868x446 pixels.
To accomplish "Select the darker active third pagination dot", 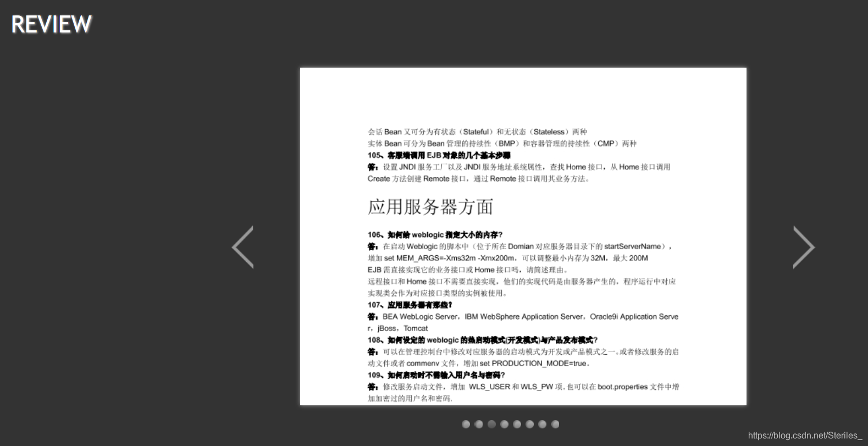I will 491,424.
